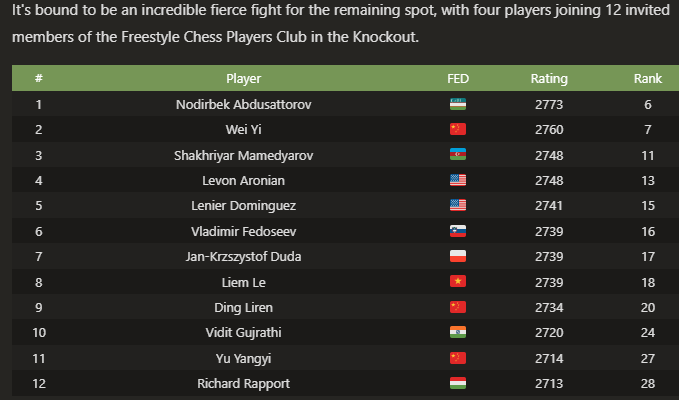
Task: Click the China flag in Wei Yi's row
Action: [458, 129]
